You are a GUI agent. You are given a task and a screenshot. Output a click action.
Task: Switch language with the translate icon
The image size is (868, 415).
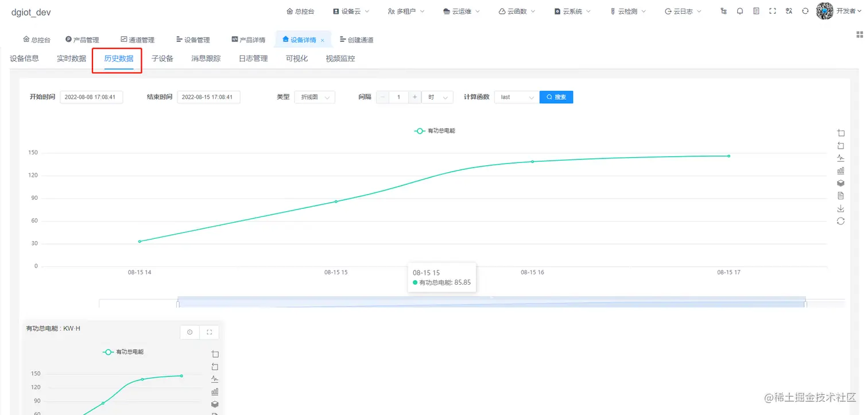[x=789, y=11]
